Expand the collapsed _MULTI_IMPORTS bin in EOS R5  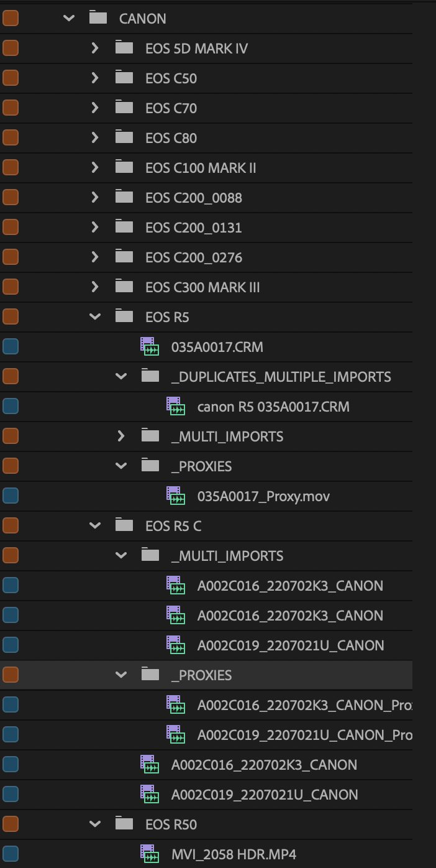tap(120, 436)
